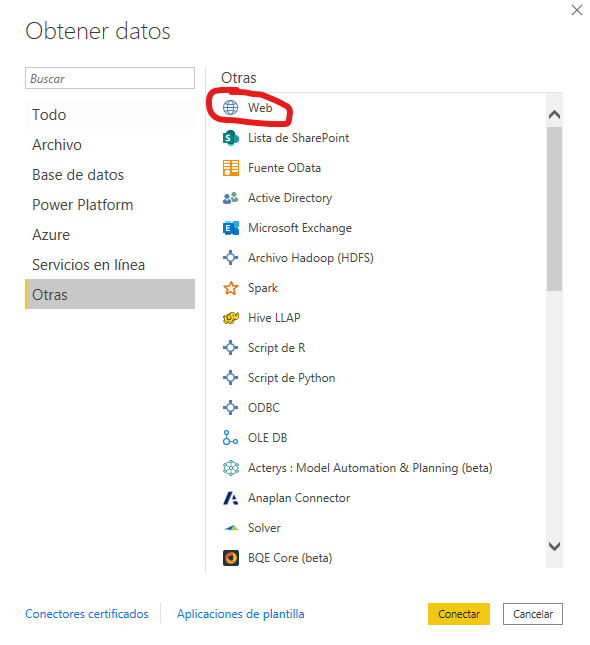Click the Script de Python icon

click(x=230, y=378)
